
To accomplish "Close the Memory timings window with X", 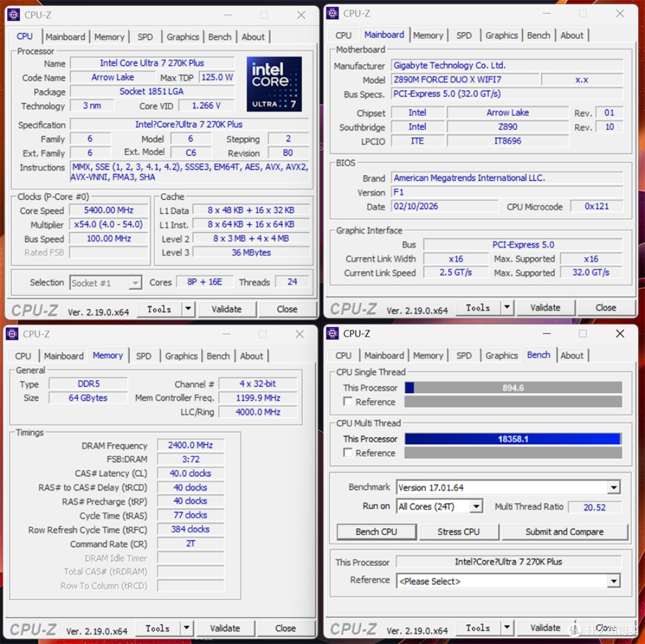I will click(x=299, y=334).
